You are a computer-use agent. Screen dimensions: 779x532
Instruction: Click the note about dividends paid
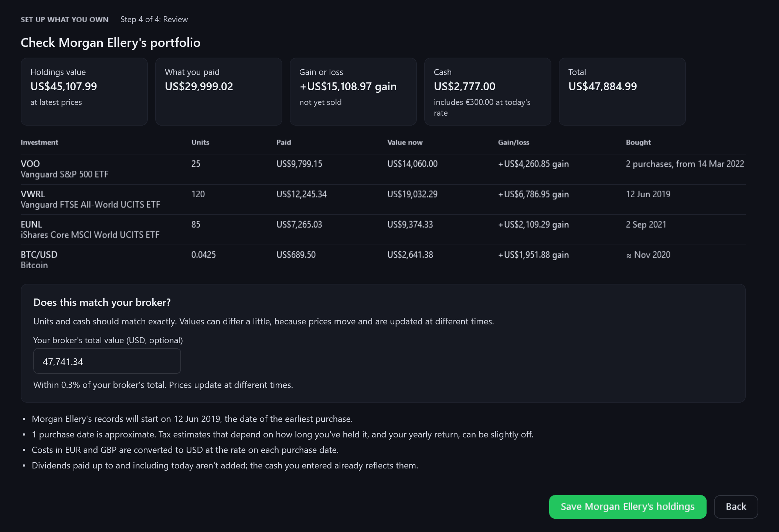[x=225, y=465]
